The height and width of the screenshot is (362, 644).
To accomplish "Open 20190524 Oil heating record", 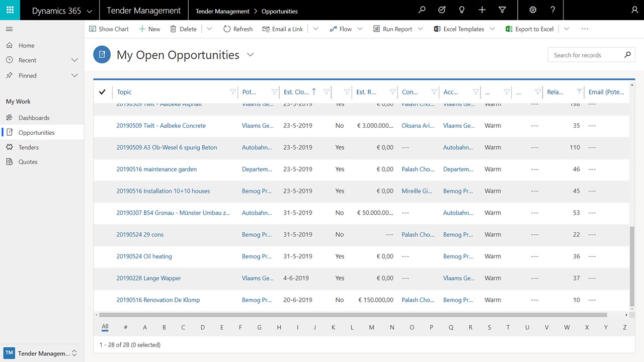I will (144, 256).
